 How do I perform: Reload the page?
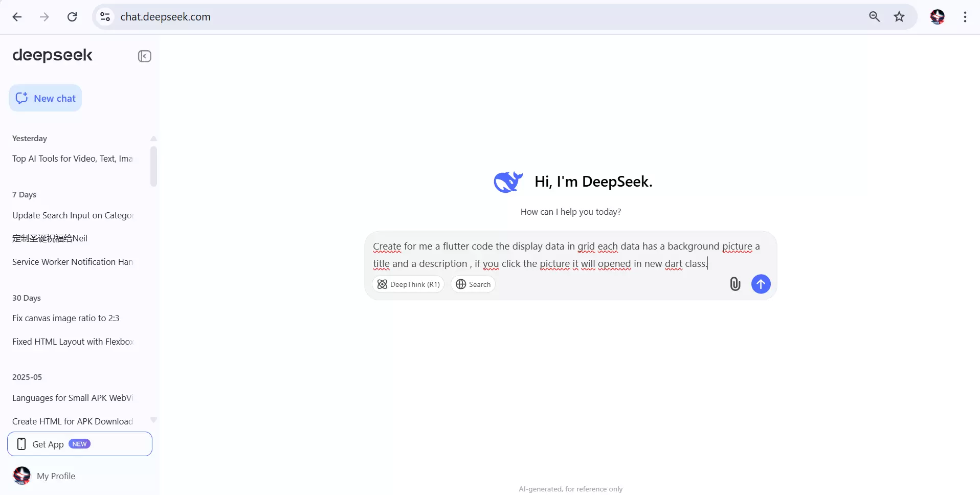tap(72, 17)
